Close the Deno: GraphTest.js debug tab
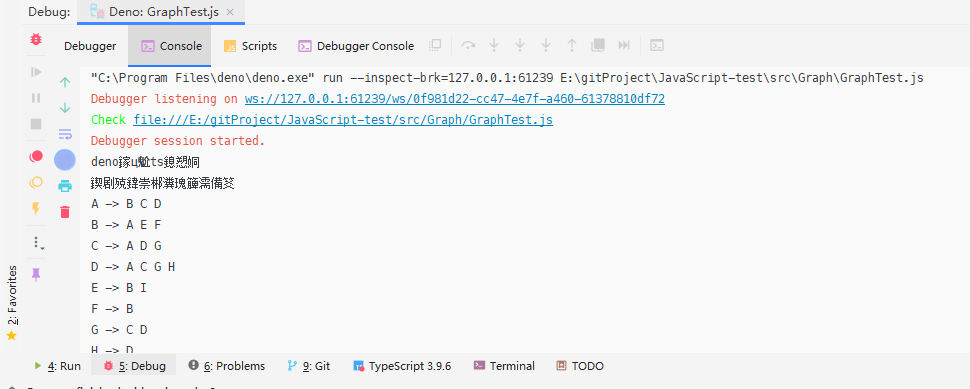Image resolution: width=970 pixels, height=389 pixels. pyautogui.click(x=230, y=12)
